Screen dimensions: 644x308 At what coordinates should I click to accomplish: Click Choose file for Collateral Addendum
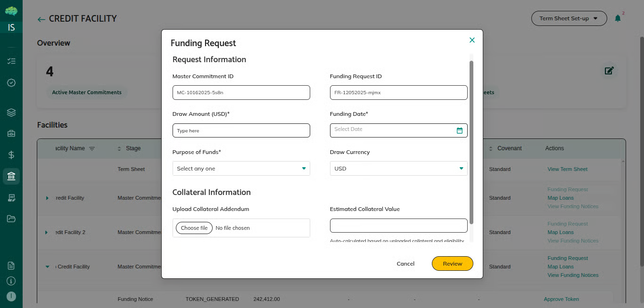(x=194, y=228)
